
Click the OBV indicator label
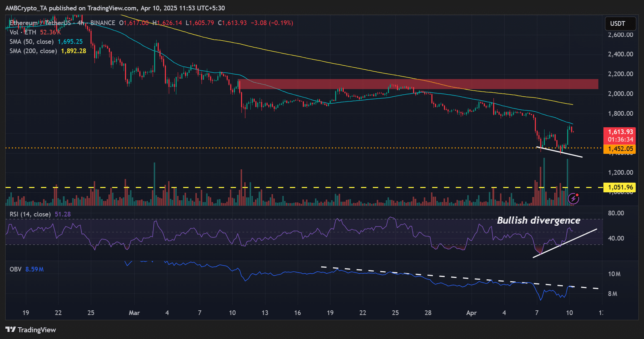click(x=15, y=269)
